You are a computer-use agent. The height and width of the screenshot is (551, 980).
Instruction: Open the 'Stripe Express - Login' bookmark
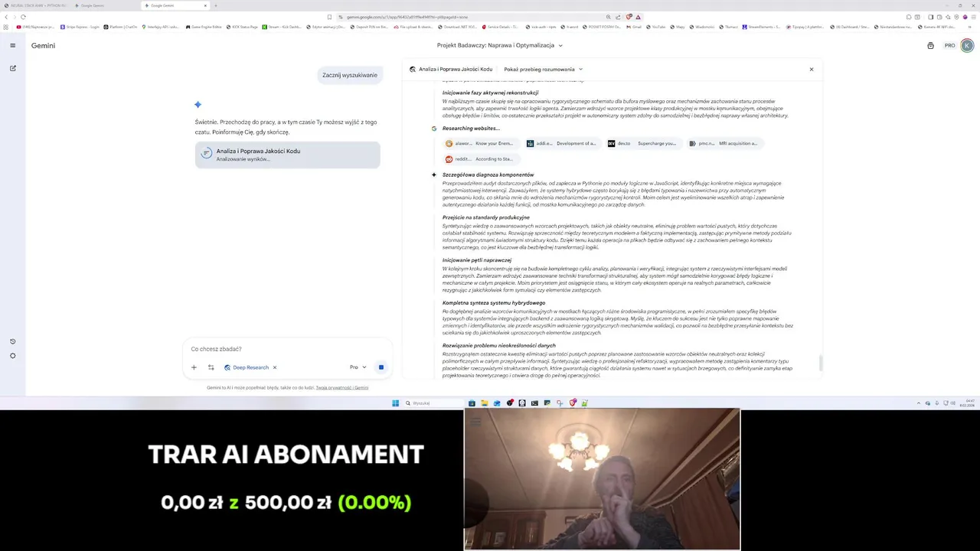point(80,27)
